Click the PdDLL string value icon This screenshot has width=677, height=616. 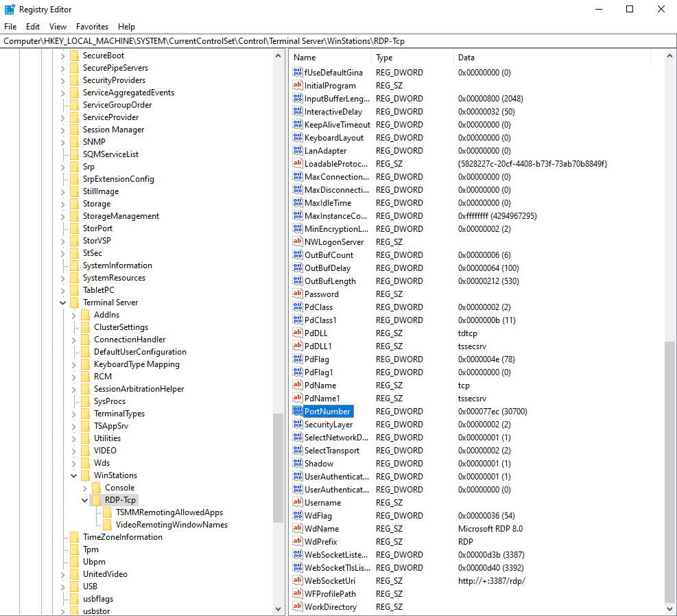coord(297,333)
